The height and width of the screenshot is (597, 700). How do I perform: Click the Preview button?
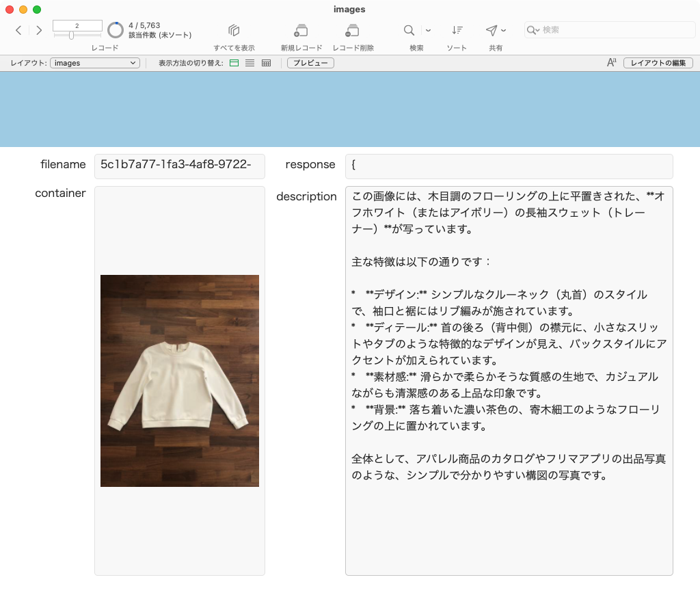tap(310, 63)
